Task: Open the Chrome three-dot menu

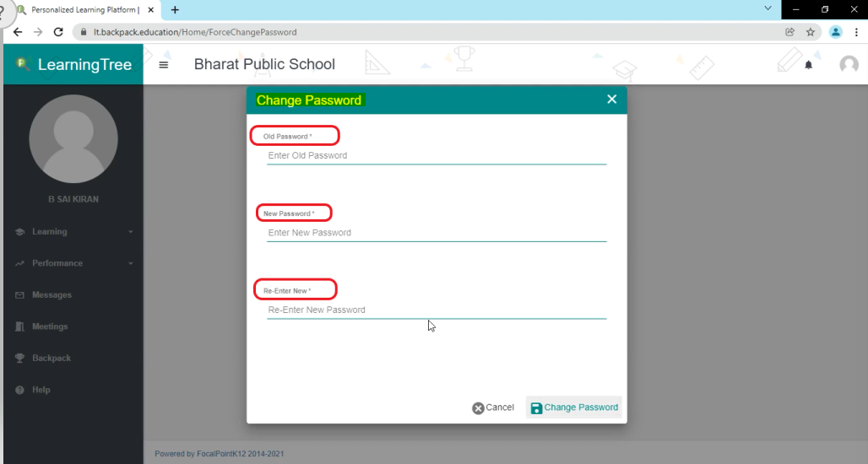Action: [x=855, y=32]
